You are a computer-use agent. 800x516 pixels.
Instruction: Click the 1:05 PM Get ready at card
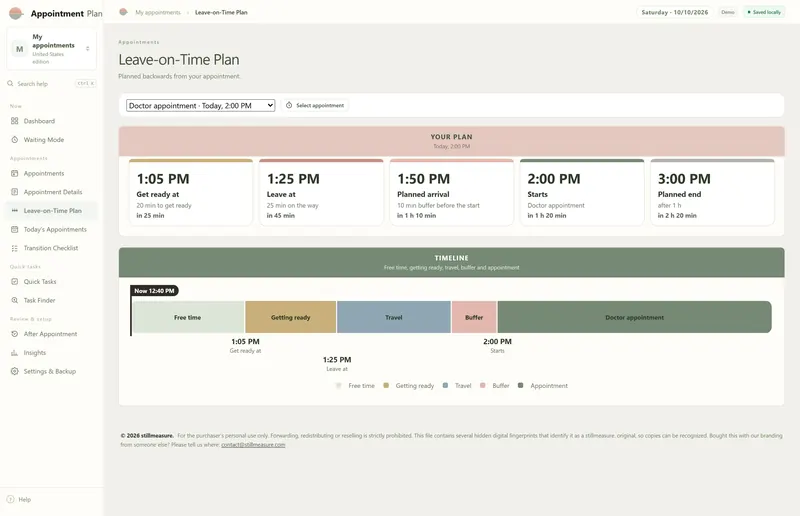191,192
